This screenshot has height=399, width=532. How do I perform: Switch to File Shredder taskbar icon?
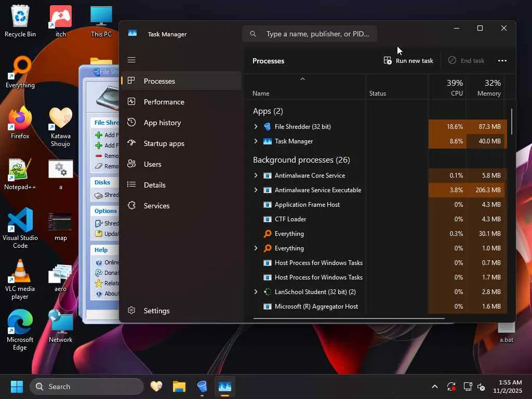coord(202,387)
